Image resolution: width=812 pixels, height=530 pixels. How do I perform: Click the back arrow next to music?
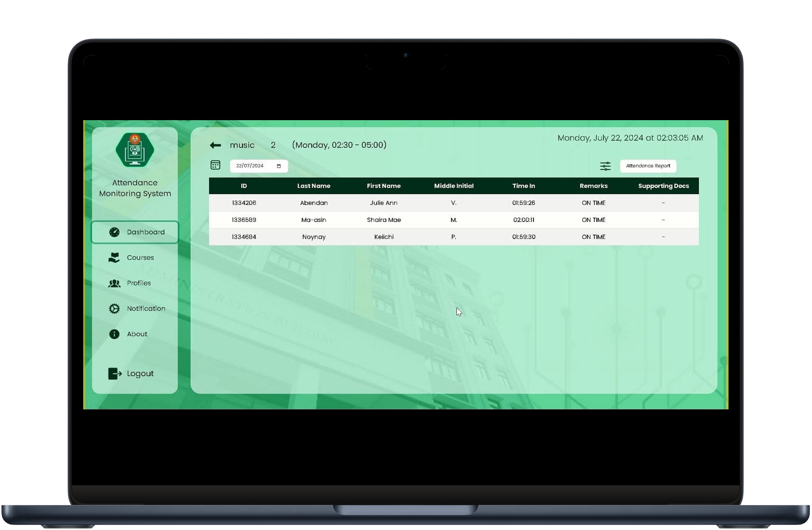point(215,145)
